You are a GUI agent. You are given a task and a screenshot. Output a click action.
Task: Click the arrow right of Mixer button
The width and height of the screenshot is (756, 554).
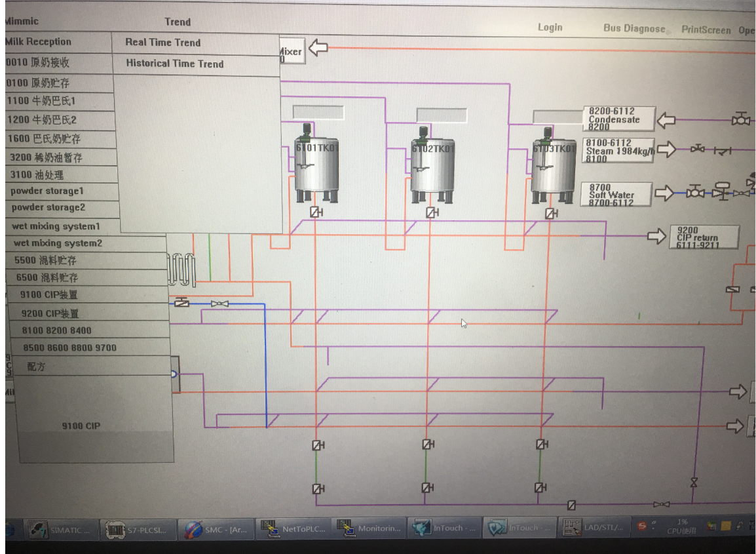click(318, 48)
